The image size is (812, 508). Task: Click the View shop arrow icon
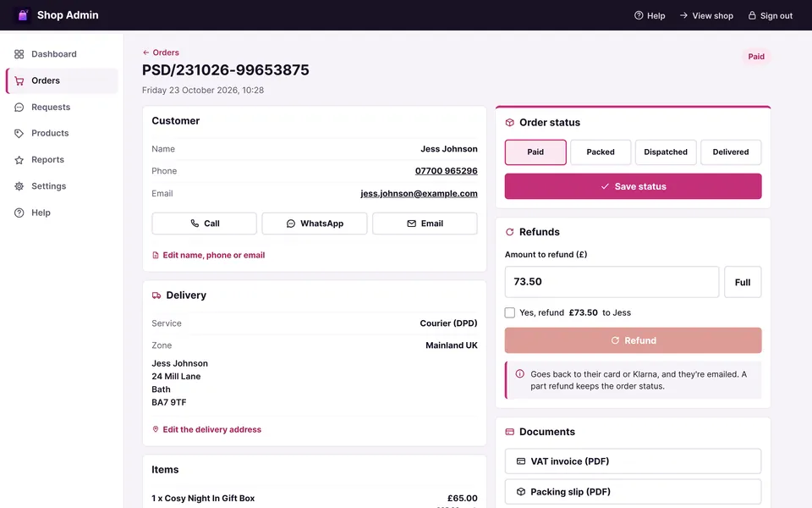(x=683, y=15)
